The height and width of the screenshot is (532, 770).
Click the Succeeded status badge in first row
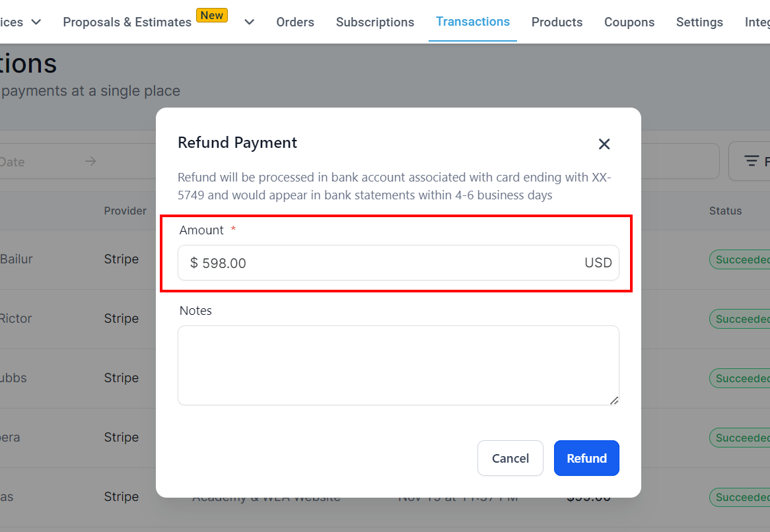tap(740, 259)
